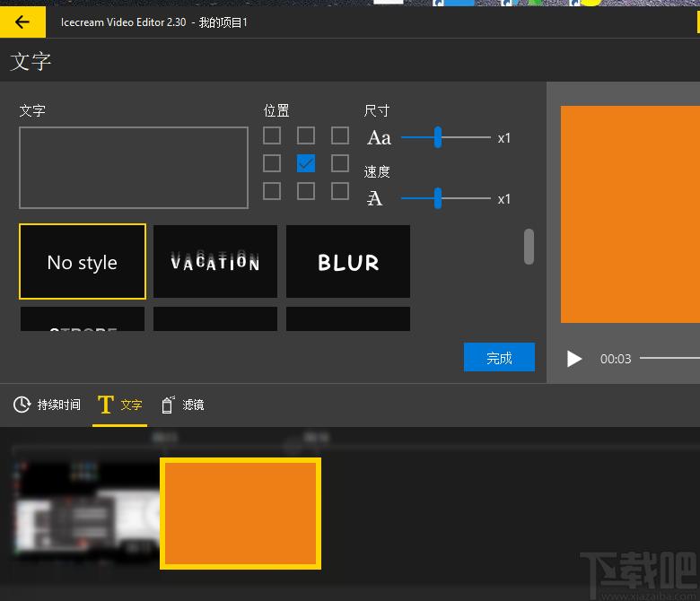
Task: Click the 速度 speed slider handle
Action: coord(438,198)
